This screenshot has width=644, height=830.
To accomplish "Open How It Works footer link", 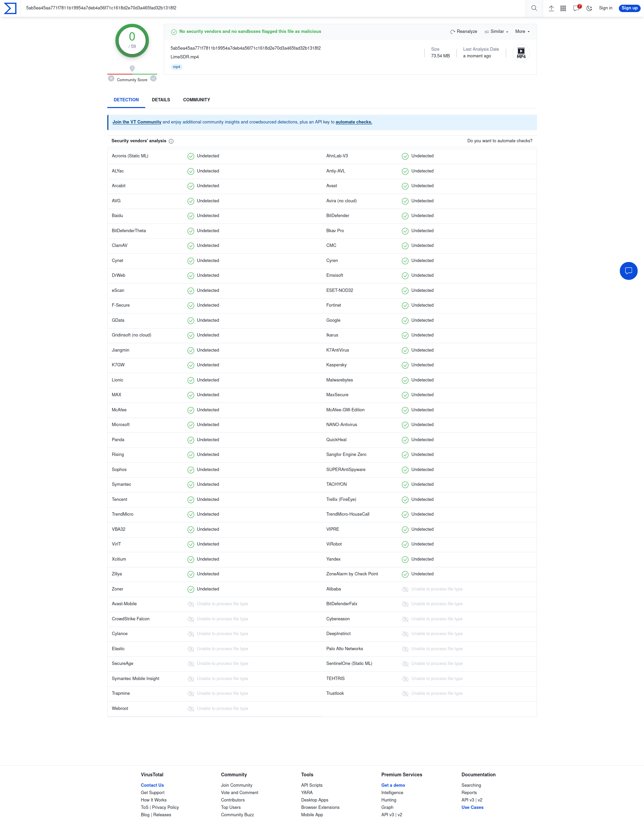I will [x=154, y=800].
